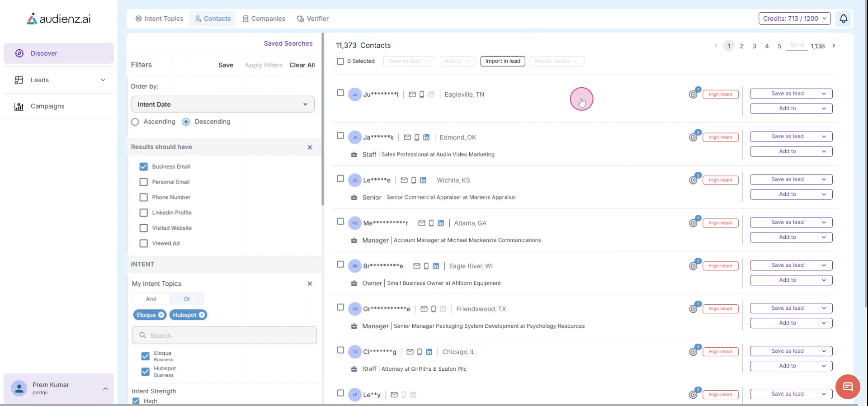Open the Intent Topics tab
The image size is (868, 406).
coord(160,19)
